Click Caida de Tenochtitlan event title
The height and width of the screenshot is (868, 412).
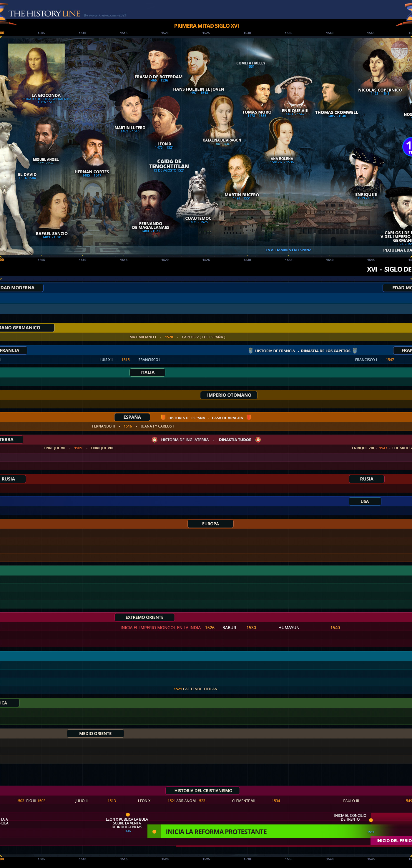169,164
